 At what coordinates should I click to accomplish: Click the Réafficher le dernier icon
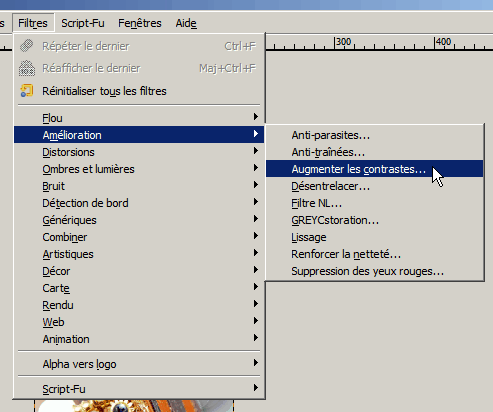click(x=27, y=68)
